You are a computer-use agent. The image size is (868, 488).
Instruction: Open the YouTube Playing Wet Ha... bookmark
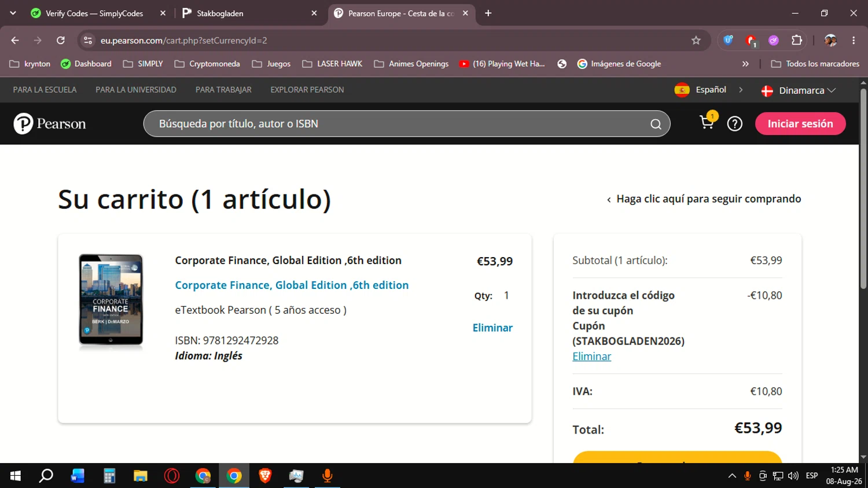click(x=502, y=64)
